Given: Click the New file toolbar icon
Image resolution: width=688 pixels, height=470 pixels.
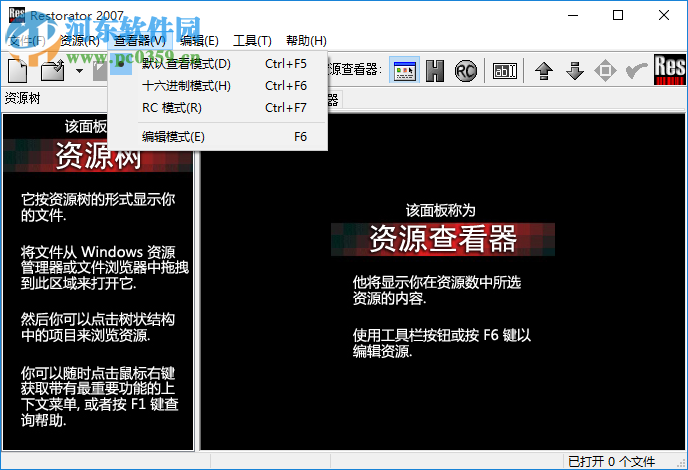Looking at the screenshot, I should click(x=18, y=70).
